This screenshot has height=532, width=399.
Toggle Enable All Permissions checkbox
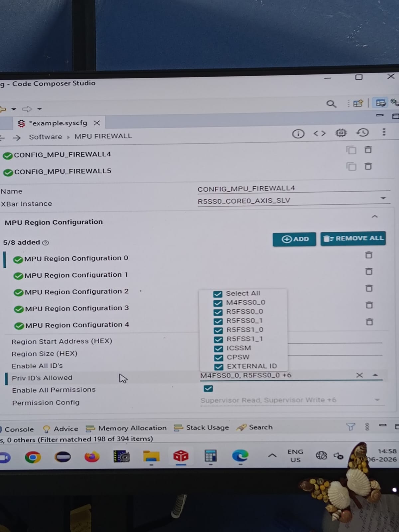coord(208,388)
